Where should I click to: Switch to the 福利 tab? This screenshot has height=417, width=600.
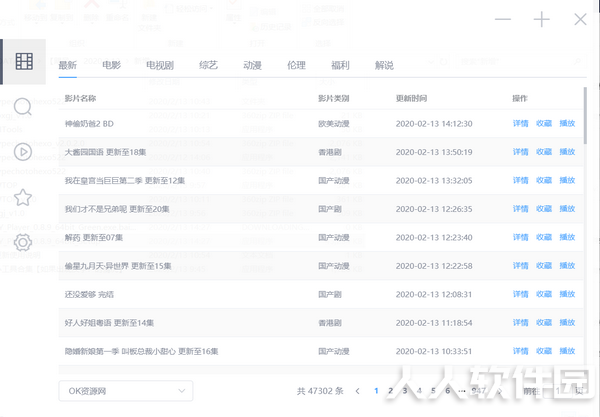click(340, 65)
